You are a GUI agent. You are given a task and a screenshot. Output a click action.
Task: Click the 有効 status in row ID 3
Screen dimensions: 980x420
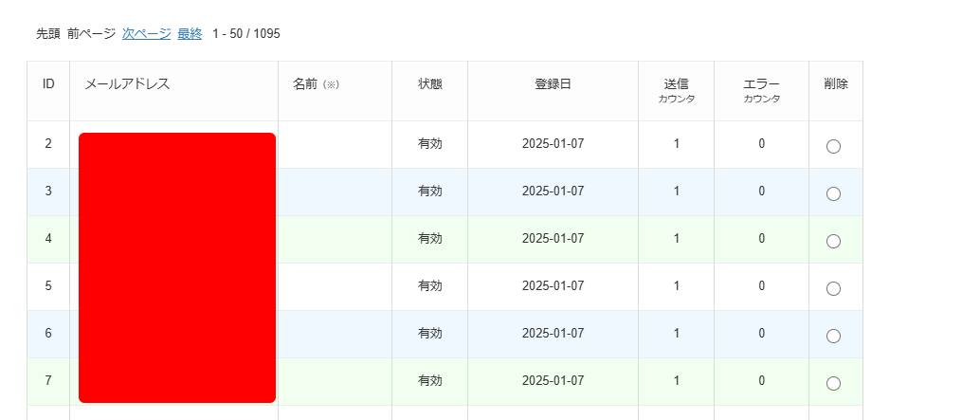[x=430, y=192]
